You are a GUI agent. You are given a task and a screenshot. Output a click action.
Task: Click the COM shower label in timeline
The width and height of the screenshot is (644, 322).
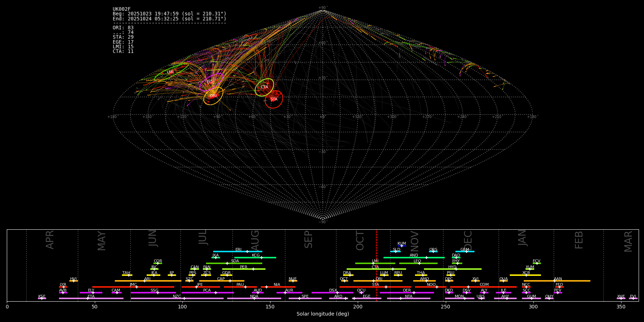[484, 285]
